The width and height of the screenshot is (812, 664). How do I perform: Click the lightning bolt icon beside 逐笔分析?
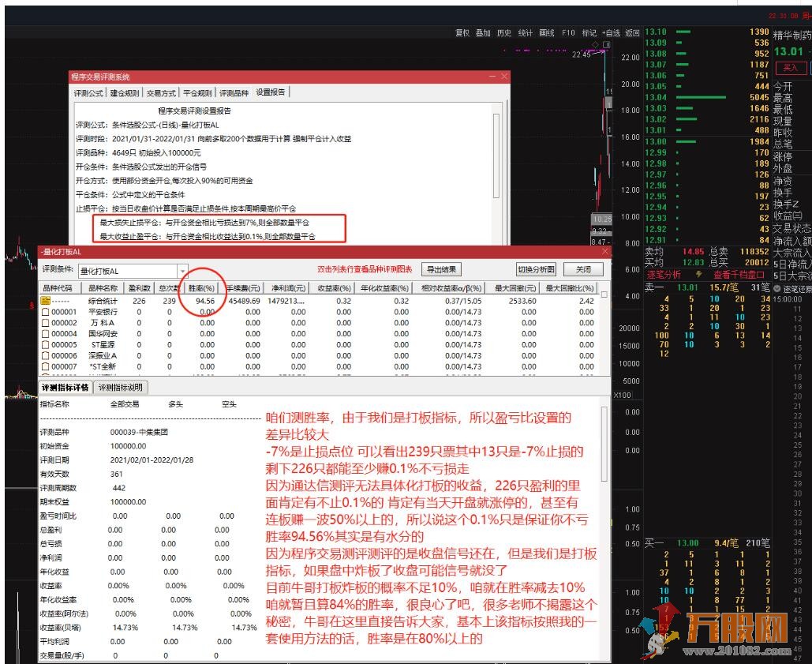pyautogui.click(x=698, y=274)
